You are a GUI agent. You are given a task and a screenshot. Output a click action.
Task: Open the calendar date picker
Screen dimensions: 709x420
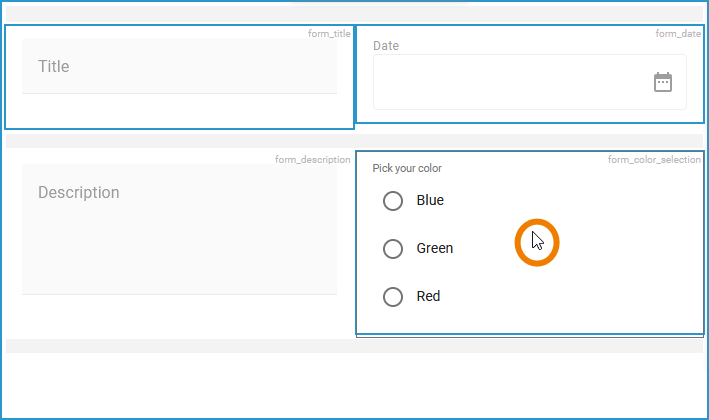pyautogui.click(x=663, y=82)
